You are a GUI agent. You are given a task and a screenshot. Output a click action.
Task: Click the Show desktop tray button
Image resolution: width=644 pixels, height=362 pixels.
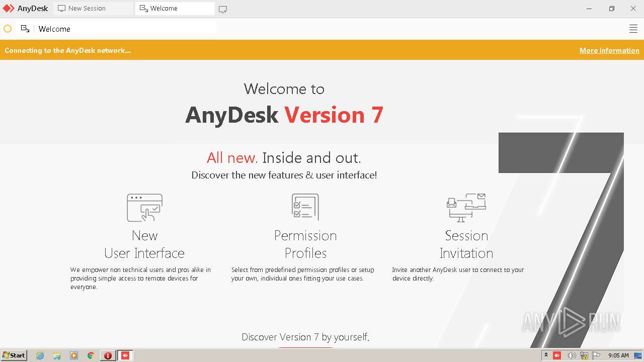[x=638, y=355]
